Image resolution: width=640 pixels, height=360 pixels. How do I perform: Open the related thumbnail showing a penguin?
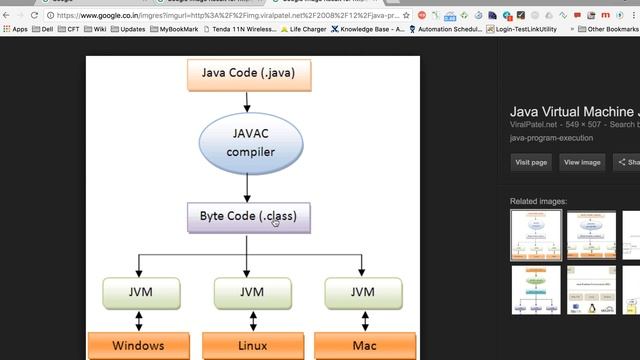(x=591, y=290)
